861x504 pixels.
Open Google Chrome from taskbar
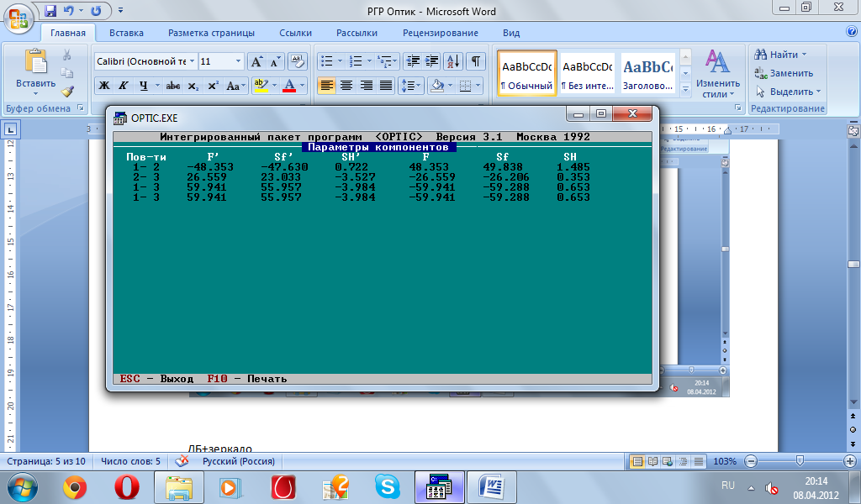[75, 487]
